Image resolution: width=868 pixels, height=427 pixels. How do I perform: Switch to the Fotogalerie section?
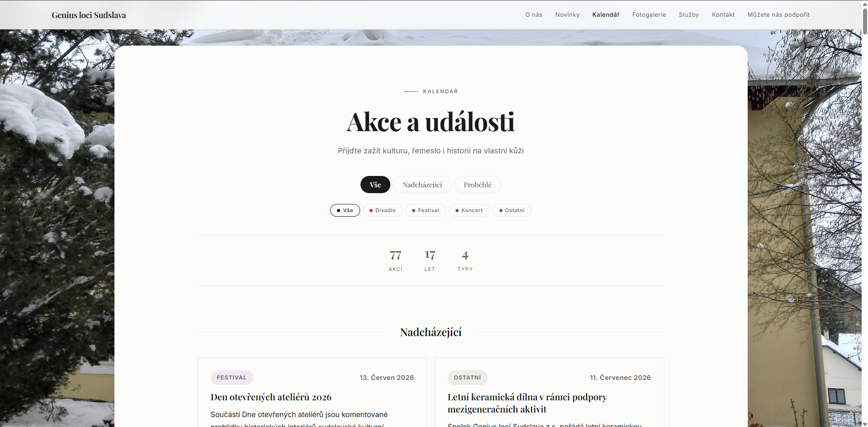(x=649, y=14)
